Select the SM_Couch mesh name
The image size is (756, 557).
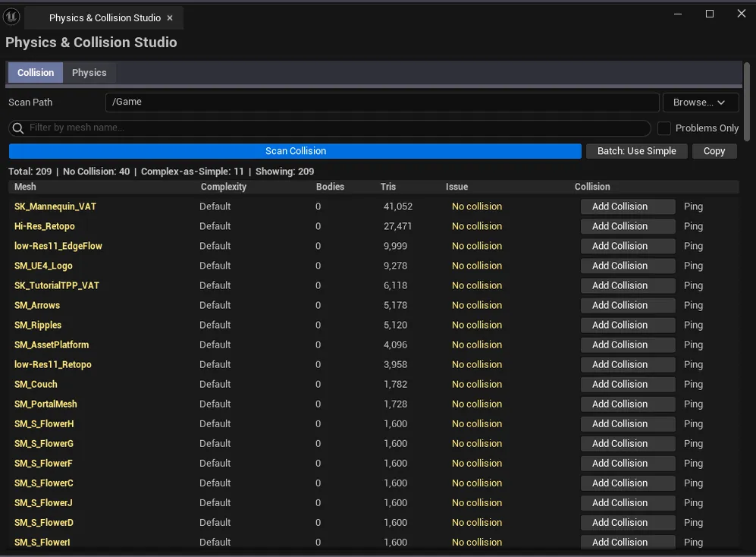(x=36, y=385)
